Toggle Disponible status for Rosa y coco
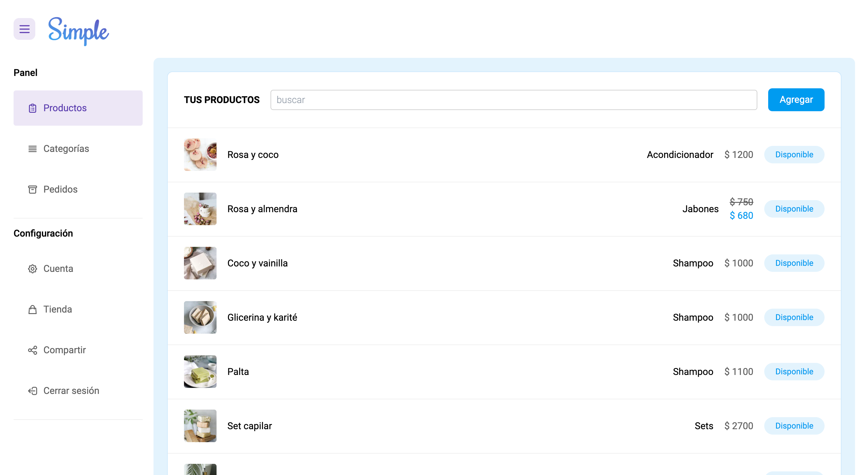 [x=794, y=155]
